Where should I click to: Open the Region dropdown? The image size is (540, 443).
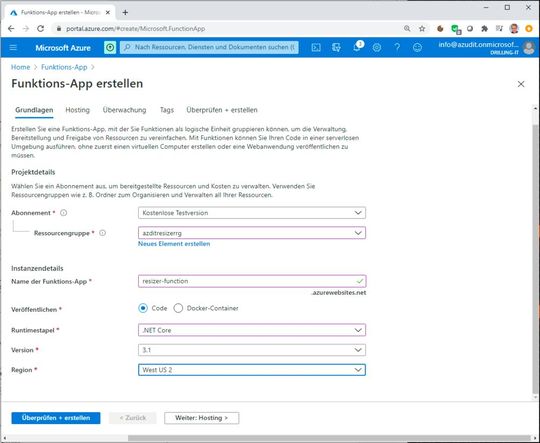[252, 370]
